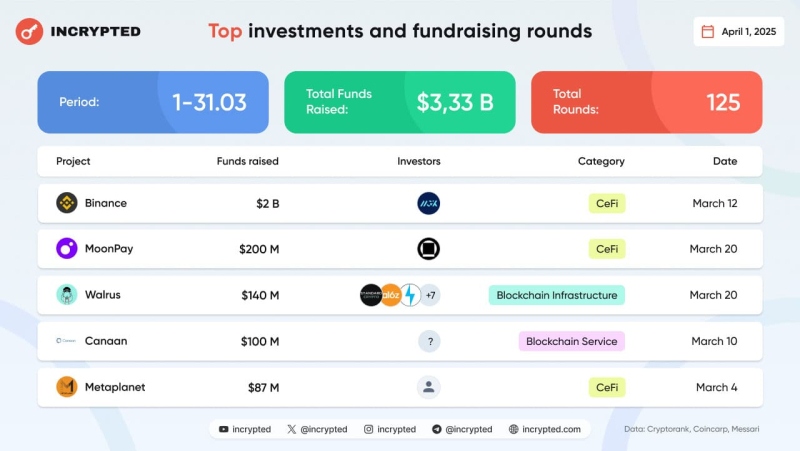The height and width of the screenshot is (451, 800).
Task: Click the Incrypted logo icon
Action: coord(29,32)
